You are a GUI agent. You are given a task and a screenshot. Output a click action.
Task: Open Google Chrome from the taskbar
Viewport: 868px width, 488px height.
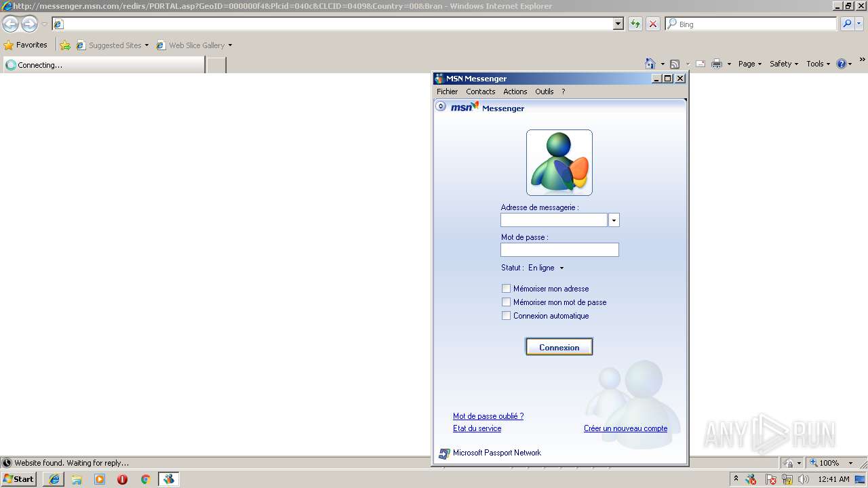click(x=145, y=479)
